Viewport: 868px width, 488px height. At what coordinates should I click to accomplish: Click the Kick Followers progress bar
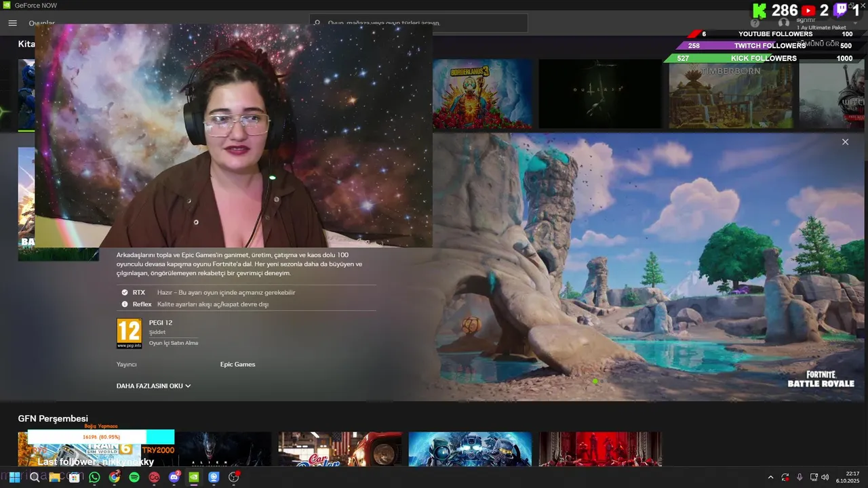pos(764,58)
